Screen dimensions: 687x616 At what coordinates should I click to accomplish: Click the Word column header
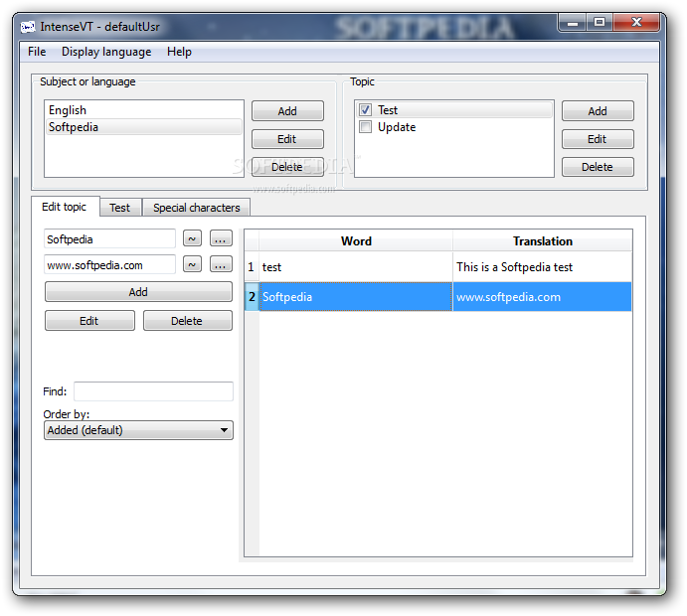pos(356,240)
